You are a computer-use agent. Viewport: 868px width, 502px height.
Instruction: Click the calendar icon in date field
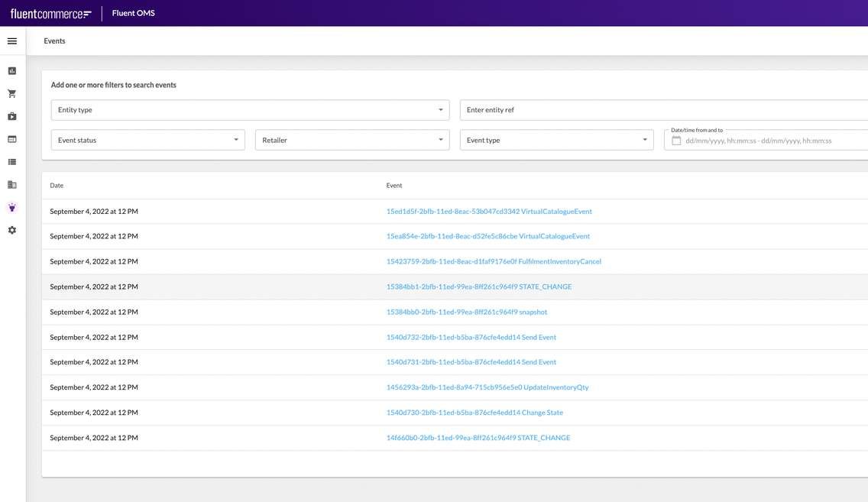(676, 141)
